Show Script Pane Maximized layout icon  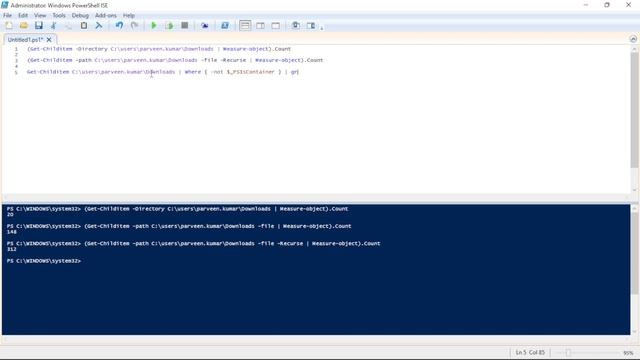click(276, 26)
